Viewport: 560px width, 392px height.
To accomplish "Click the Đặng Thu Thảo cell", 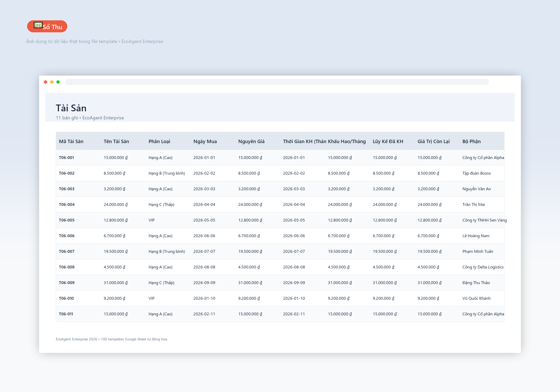I will coord(476,283).
